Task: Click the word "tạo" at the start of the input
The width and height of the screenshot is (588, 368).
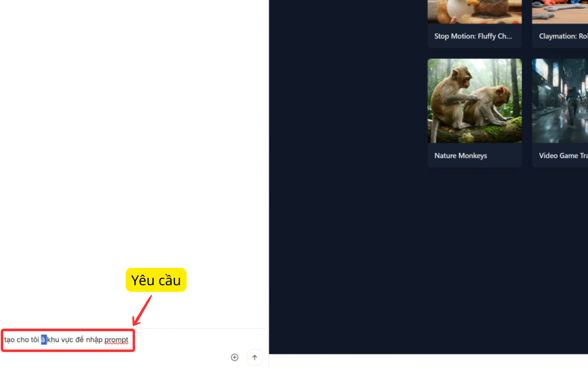Action: click(x=10, y=340)
